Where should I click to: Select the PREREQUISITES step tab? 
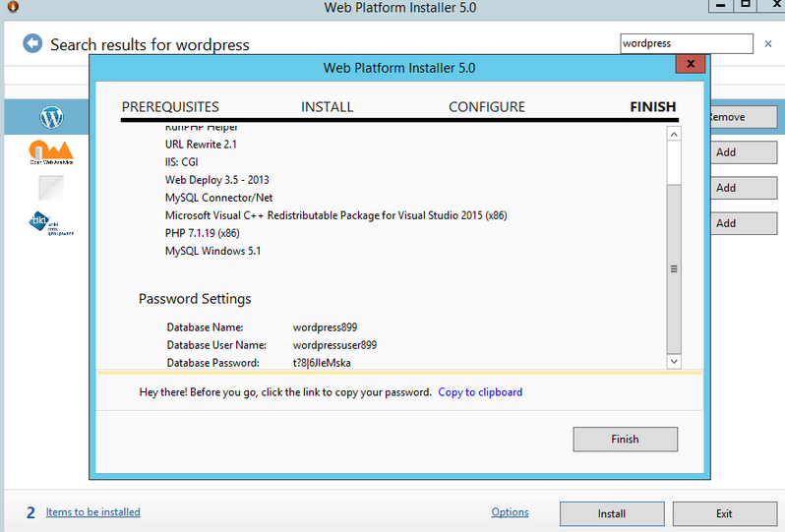click(170, 106)
